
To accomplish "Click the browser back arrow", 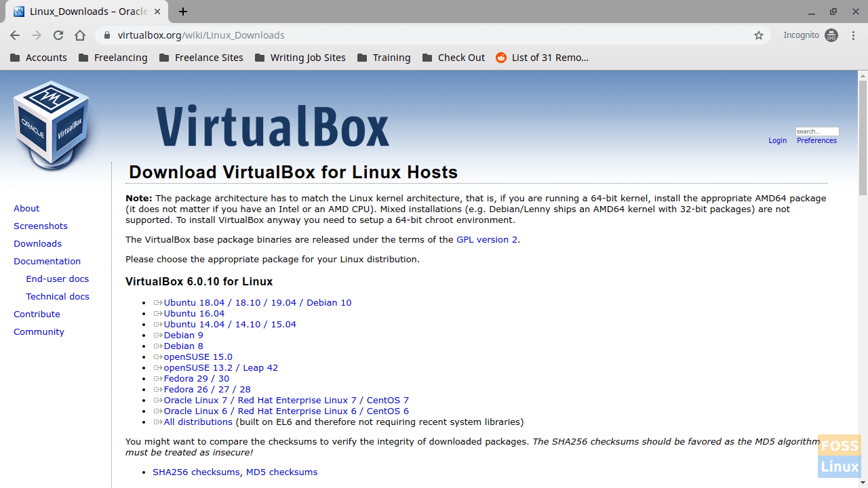I will pos(15,35).
